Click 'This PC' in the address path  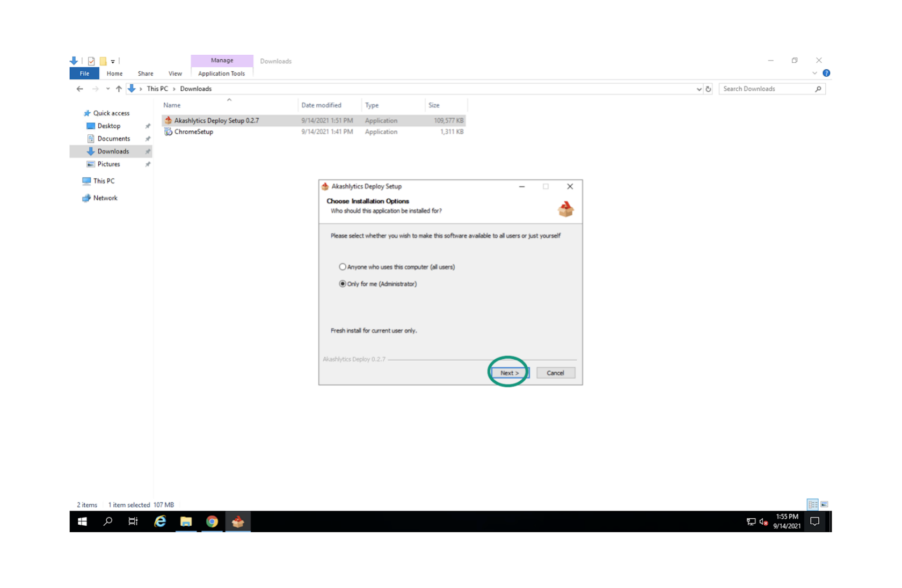[157, 89]
